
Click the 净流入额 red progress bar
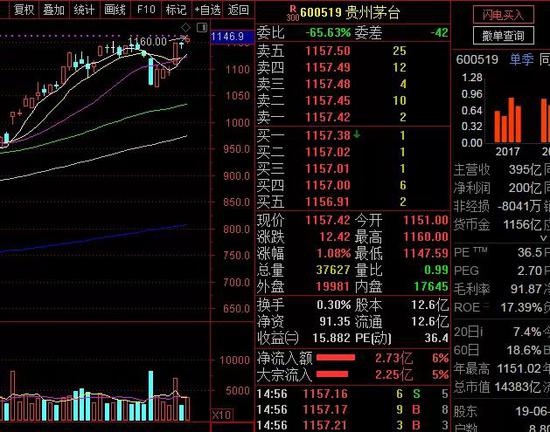point(336,358)
